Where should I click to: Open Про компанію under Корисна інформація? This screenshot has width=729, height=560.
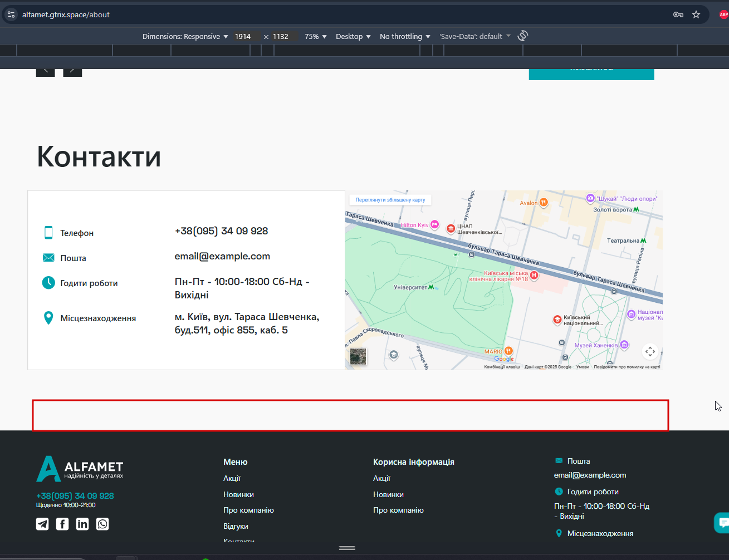click(398, 510)
